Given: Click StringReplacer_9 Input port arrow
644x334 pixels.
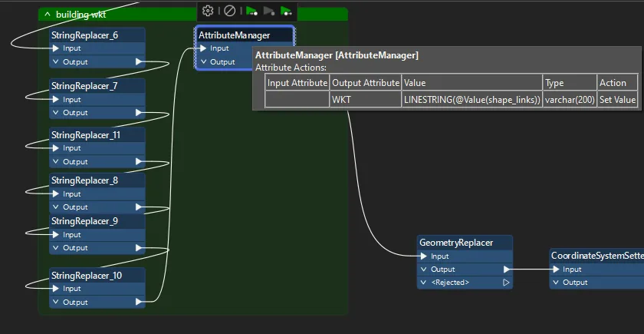Looking at the screenshot, I should (x=56, y=234).
